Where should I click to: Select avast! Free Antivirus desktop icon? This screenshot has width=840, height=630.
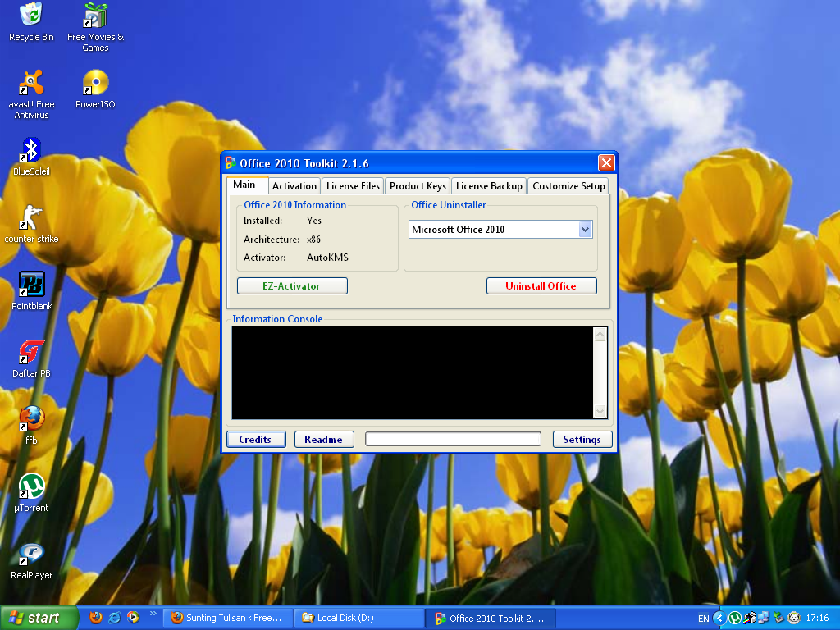(x=31, y=94)
